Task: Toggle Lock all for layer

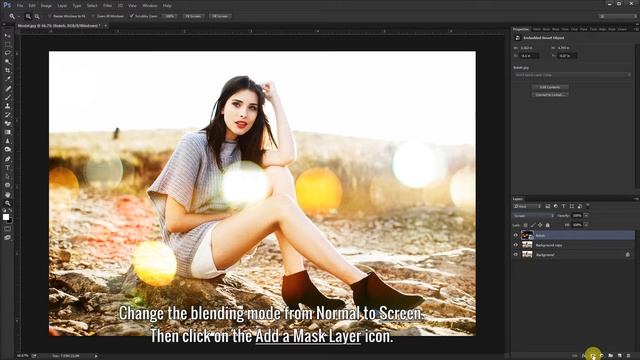Action: 548,225
